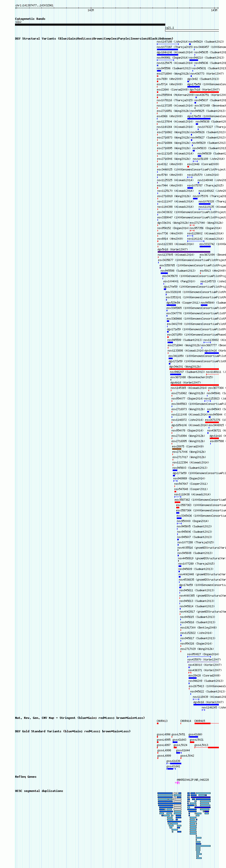Select variant nsv435970 (Korbel2007)
Image resolution: width=226 pixels, height=868 pixels.
click(x=204, y=659)
